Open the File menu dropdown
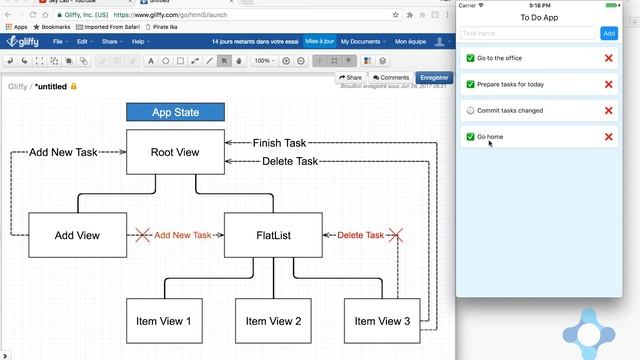Screen dimensions: 640x360 pos(60,42)
